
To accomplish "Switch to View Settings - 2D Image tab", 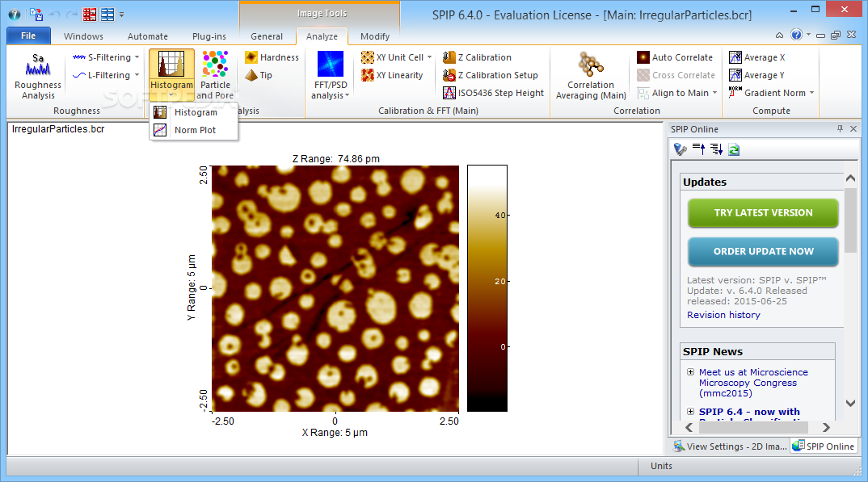I will click(x=730, y=446).
